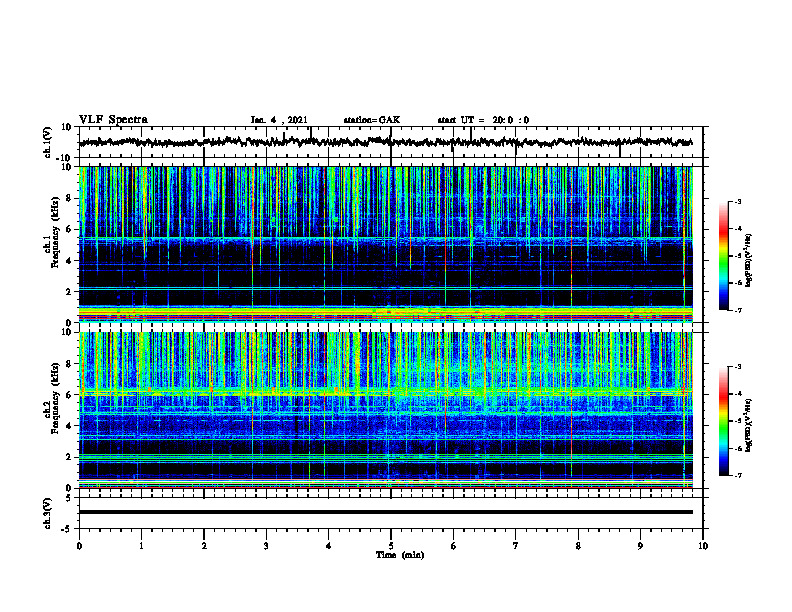Click time axis tick label "3"
This screenshot has width=792, height=612.
point(266,546)
